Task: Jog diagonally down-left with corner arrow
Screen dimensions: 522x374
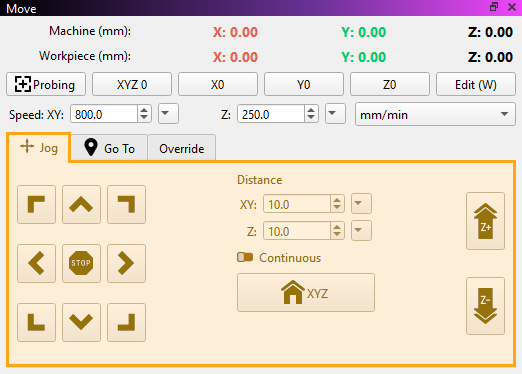Action: (36, 322)
